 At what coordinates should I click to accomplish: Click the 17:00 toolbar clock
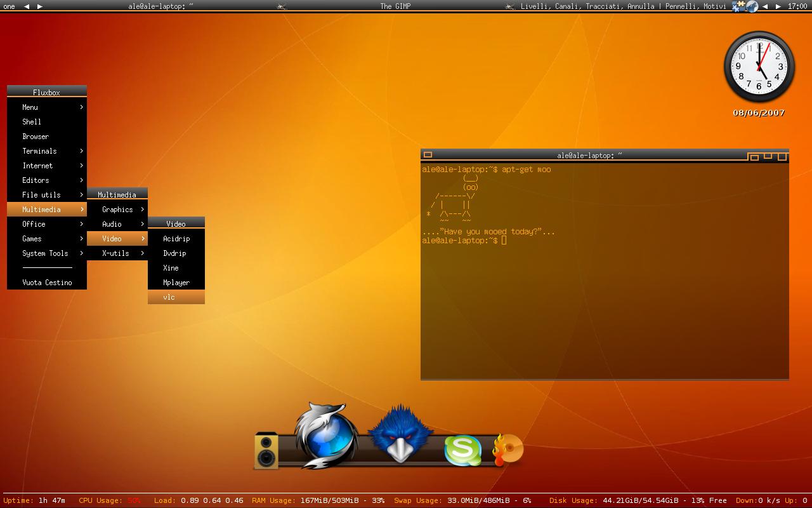(x=797, y=6)
